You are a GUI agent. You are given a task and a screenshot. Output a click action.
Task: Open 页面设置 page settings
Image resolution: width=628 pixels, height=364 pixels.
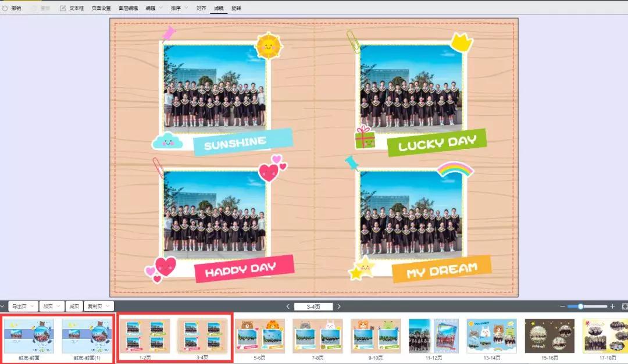tap(101, 8)
